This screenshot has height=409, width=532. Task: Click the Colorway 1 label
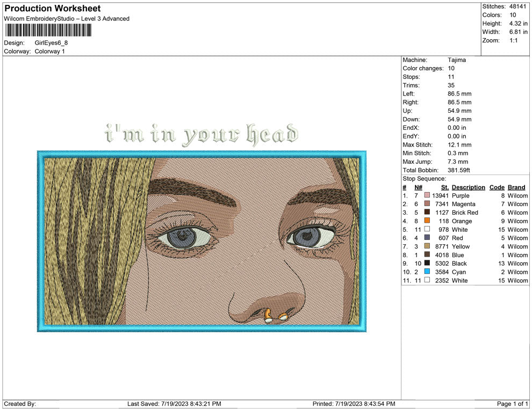pos(51,52)
